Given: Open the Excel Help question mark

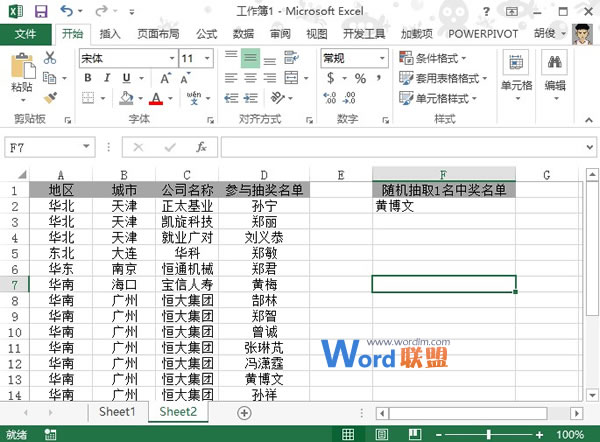Looking at the screenshot, I should click(486, 11).
